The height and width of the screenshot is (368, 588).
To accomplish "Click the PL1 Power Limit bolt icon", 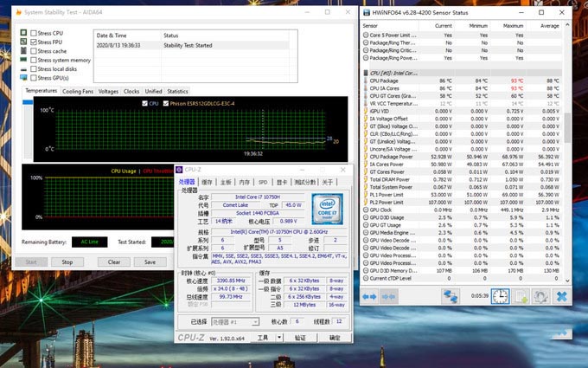I will click(x=366, y=195).
